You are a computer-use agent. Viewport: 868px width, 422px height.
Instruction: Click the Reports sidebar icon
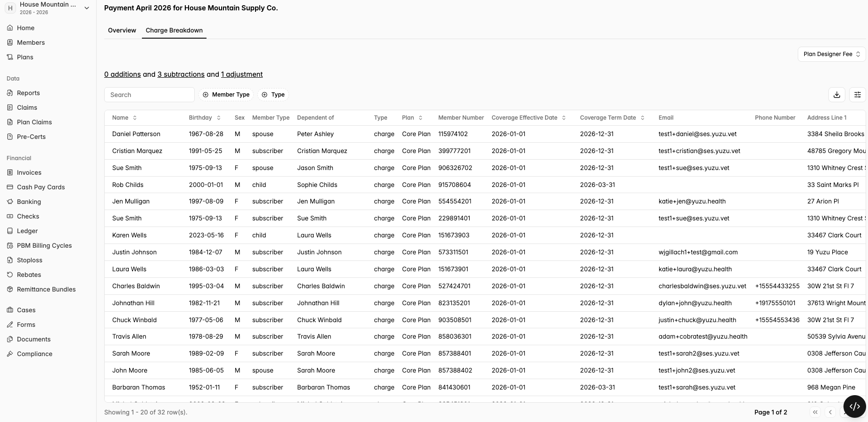coord(10,93)
